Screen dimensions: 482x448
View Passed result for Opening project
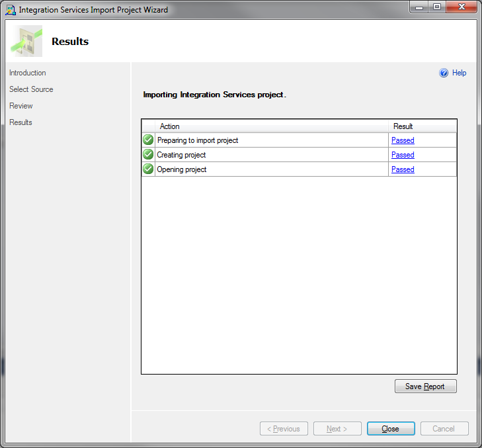click(x=403, y=169)
